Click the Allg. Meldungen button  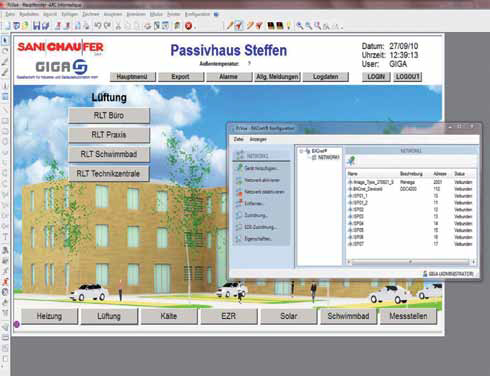[277, 77]
